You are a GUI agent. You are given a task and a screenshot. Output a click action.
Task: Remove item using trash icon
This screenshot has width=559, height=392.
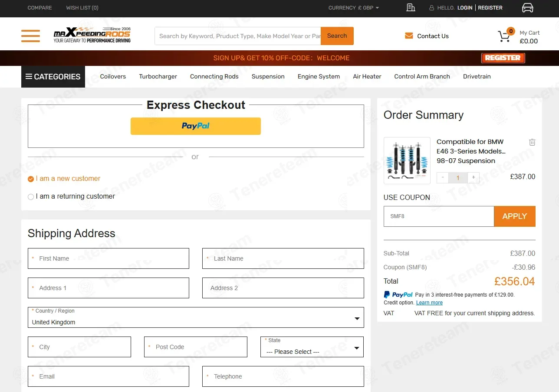tap(532, 142)
